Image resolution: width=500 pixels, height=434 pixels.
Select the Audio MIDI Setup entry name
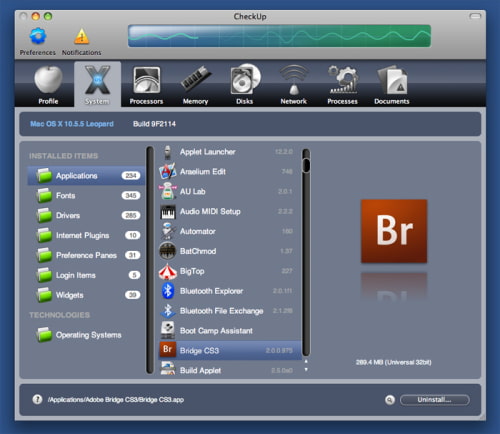pyautogui.click(x=210, y=211)
